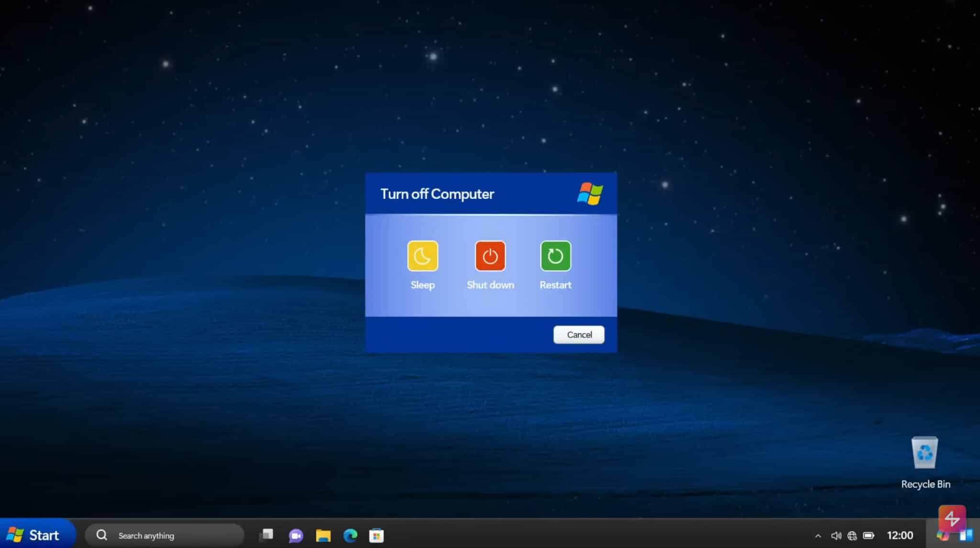Launch the purple video chat app
980x548 pixels.
296,536
